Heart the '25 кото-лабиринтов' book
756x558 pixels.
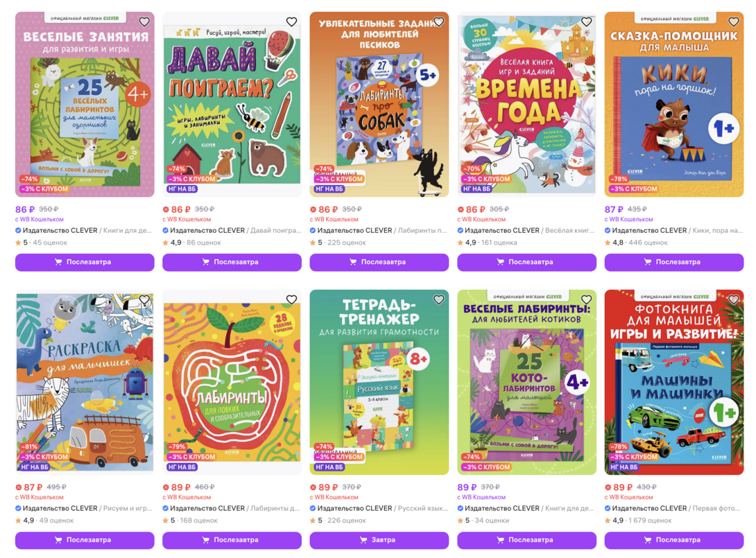point(586,299)
